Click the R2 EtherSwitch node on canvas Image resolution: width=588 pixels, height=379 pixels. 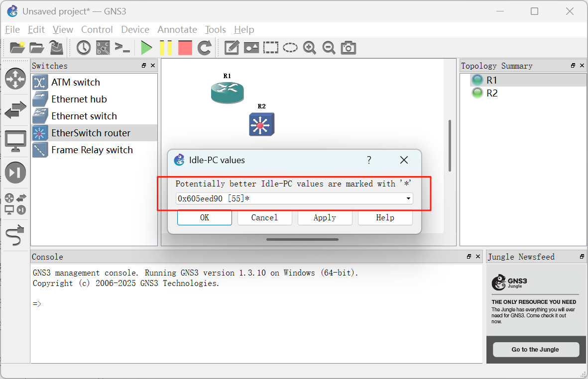[262, 124]
